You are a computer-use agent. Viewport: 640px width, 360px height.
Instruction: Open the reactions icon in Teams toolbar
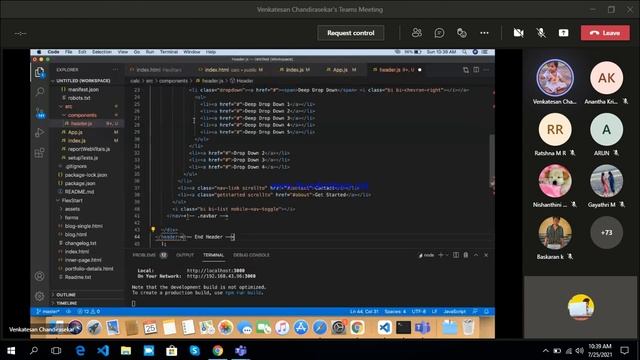click(462, 33)
